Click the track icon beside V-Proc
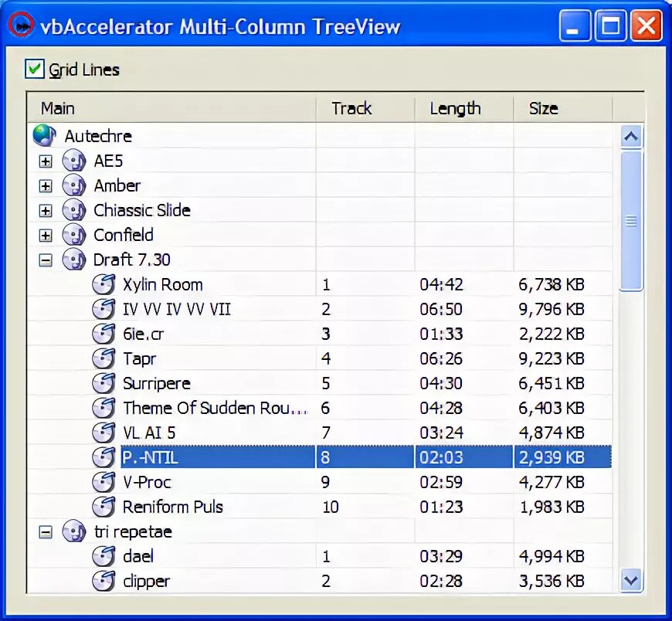 coord(104,482)
